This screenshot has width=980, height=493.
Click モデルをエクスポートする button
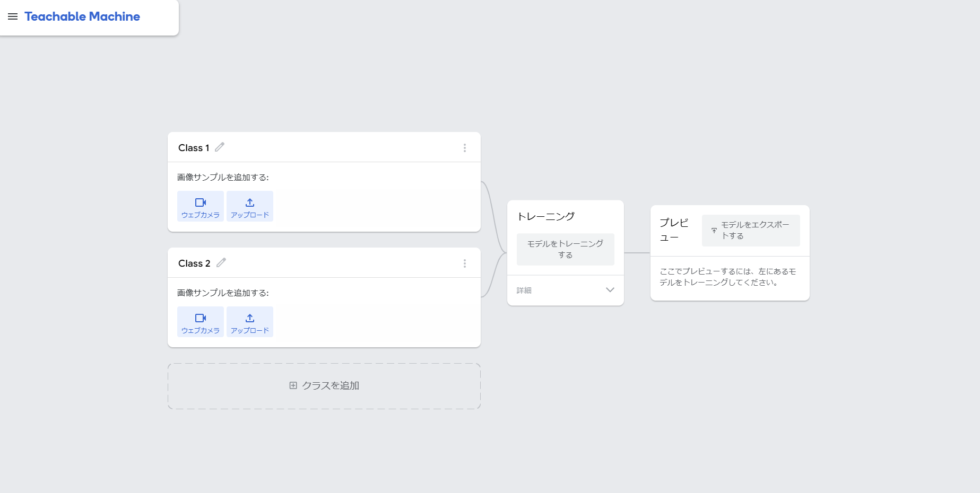click(x=751, y=231)
